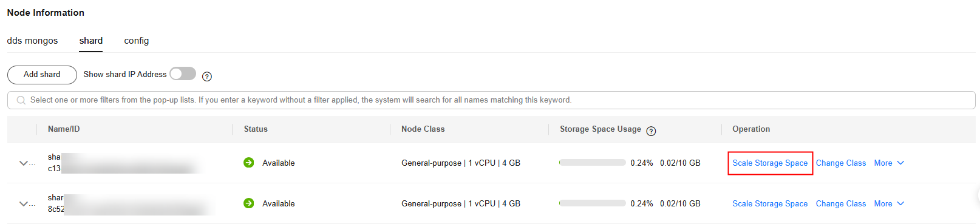Toggle the Show shard IP Address switch
Viewport: 980px width, 224px height.
(x=183, y=74)
